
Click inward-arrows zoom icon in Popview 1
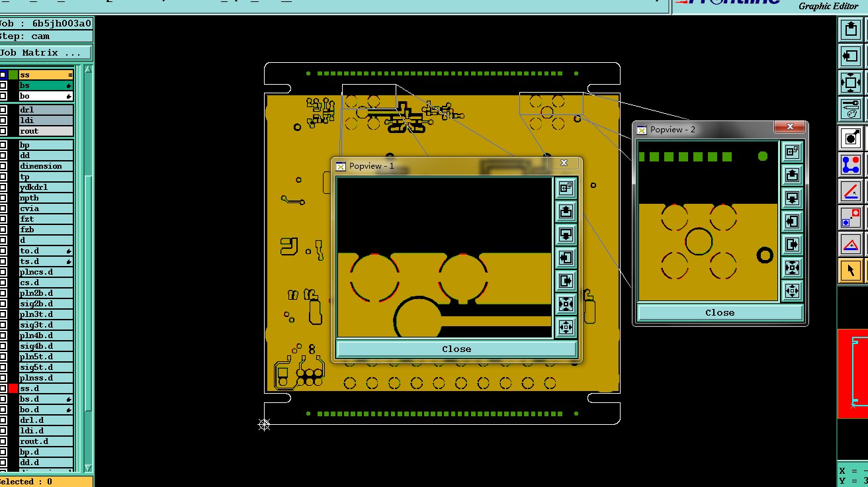(566, 304)
